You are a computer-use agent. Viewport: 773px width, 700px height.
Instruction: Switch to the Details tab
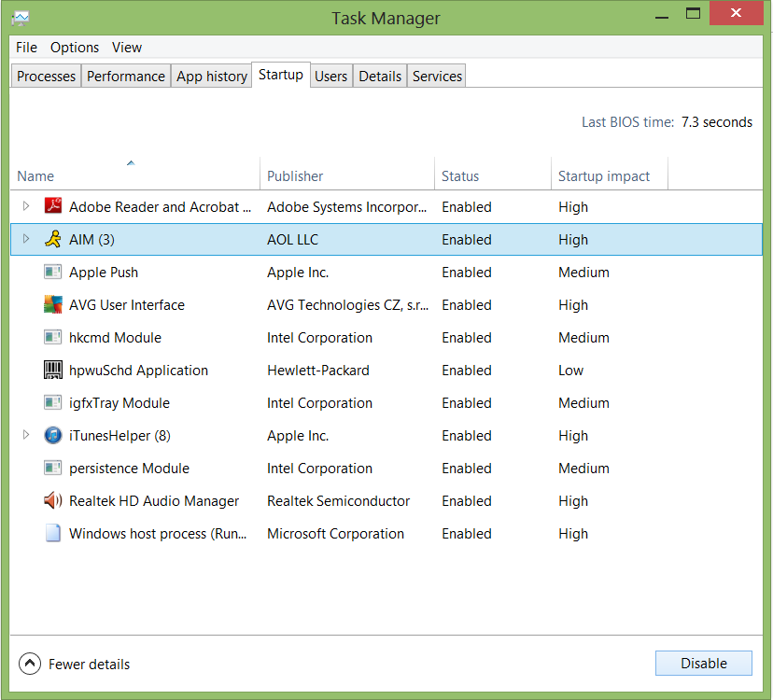click(380, 76)
